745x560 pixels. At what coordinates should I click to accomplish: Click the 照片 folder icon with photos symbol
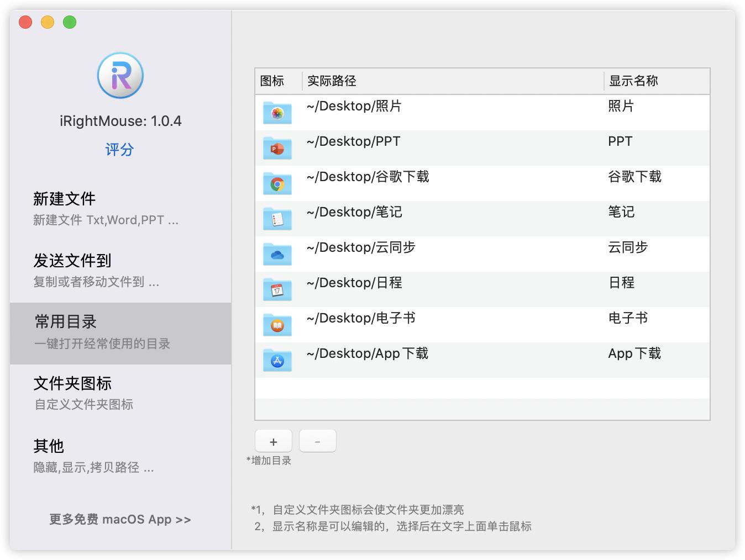[x=277, y=113]
